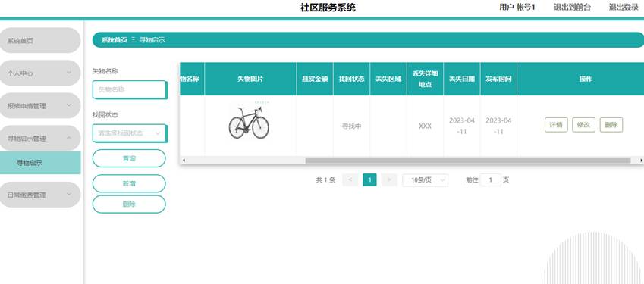Click the 失物名称 search input field
The image size is (644, 284).
coord(130,89)
